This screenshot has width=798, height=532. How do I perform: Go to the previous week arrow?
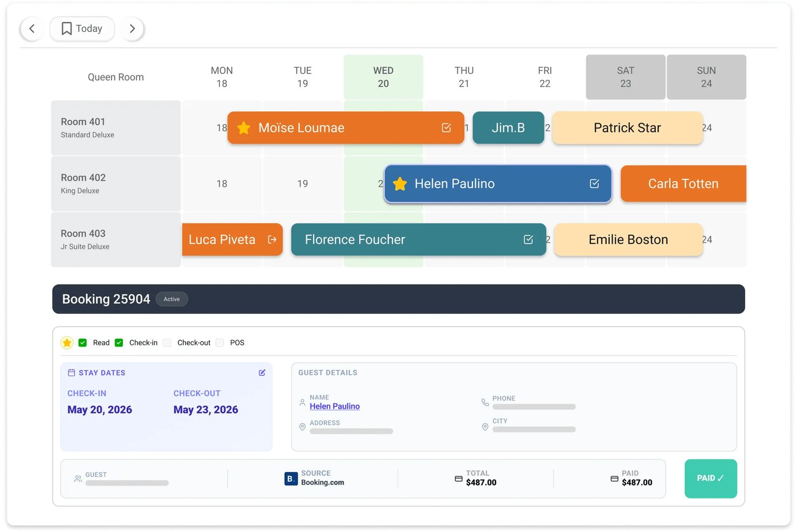point(32,29)
